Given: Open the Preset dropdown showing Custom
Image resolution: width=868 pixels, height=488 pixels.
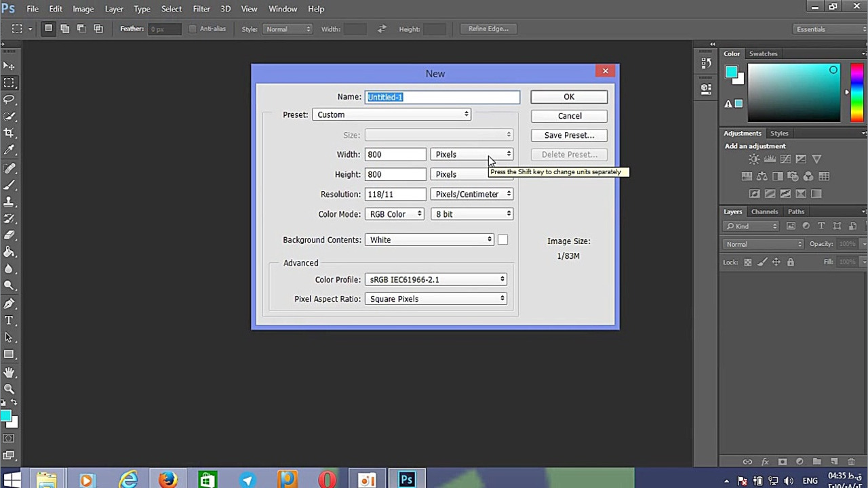Looking at the screenshot, I should point(392,115).
